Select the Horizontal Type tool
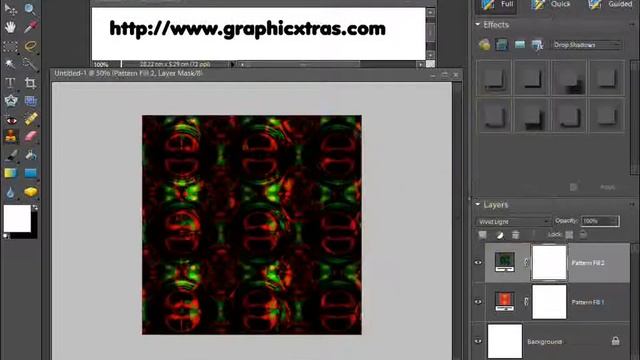The height and width of the screenshot is (360, 640). pos(11,83)
